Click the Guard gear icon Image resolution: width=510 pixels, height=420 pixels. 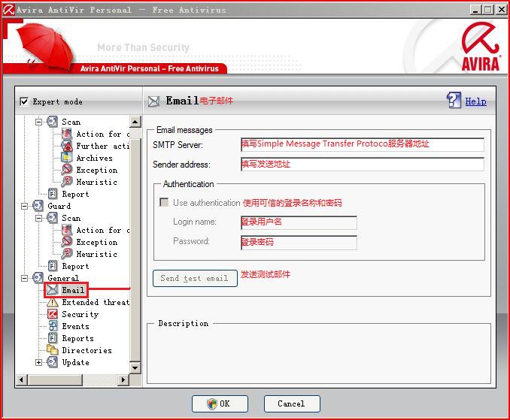pos(38,206)
